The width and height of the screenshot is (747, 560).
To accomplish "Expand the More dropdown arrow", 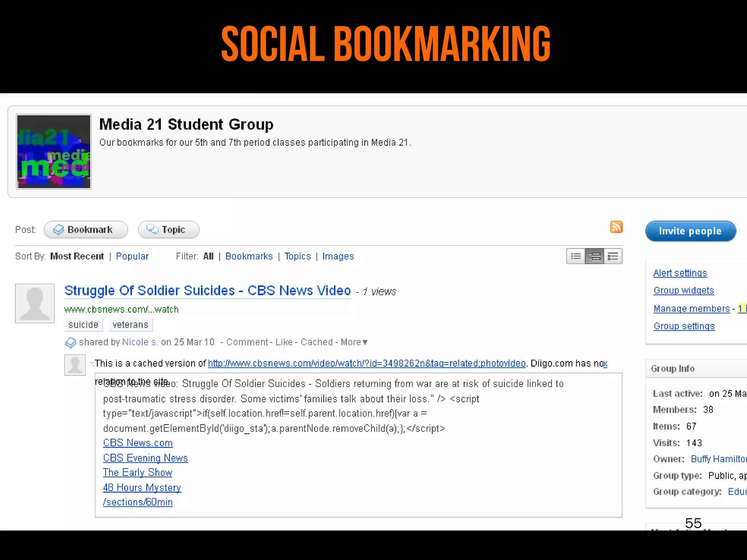I will [x=365, y=342].
